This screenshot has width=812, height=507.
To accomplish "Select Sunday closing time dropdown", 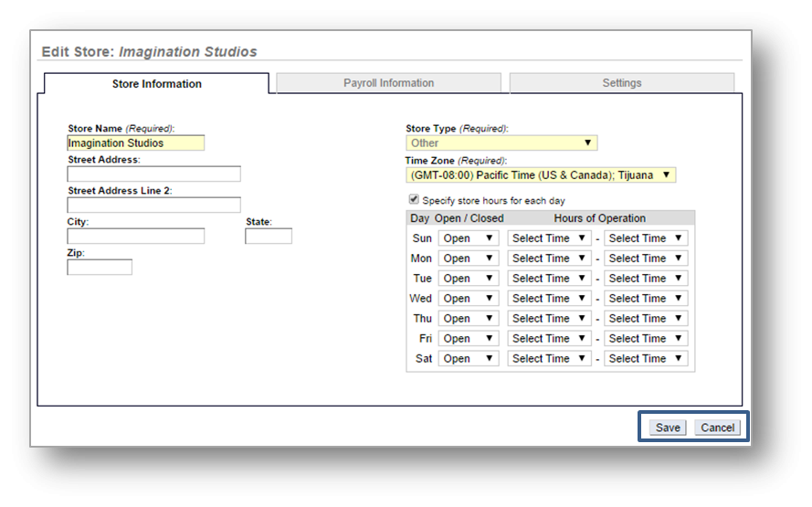I will tap(646, 238).
